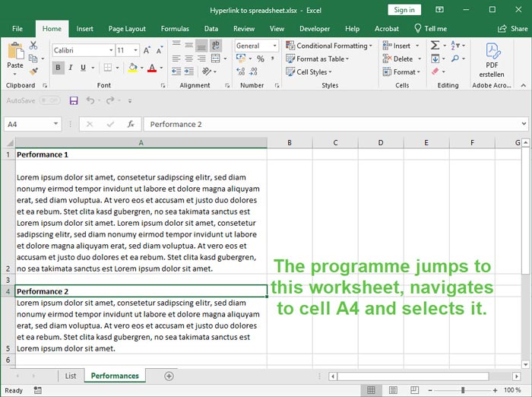Open the Orientation text-angle icon
Image resolution: width=532 pixels, height=397 pixels.
point(206,71)
